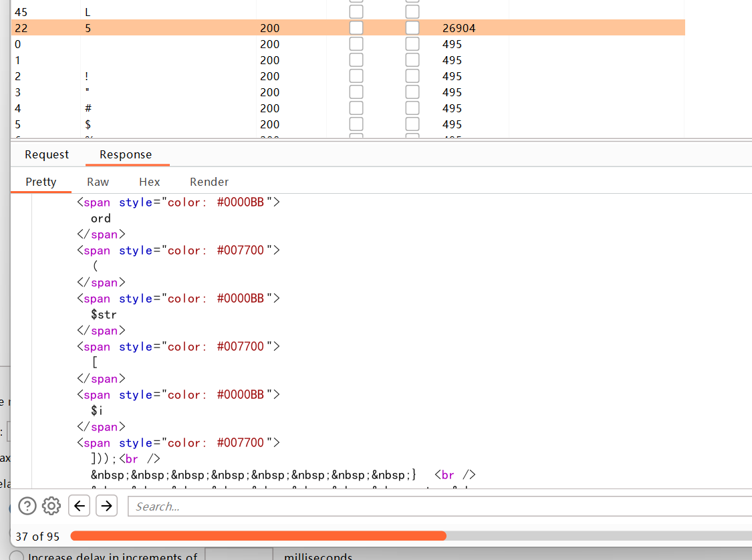Tick second checkbox in row 22
The image size is (752, 560).
(x=412, y=28)
